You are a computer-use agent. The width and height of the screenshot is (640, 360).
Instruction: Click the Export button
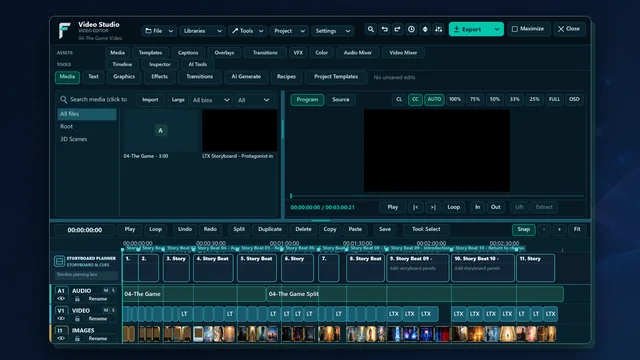tap(470, 29)
